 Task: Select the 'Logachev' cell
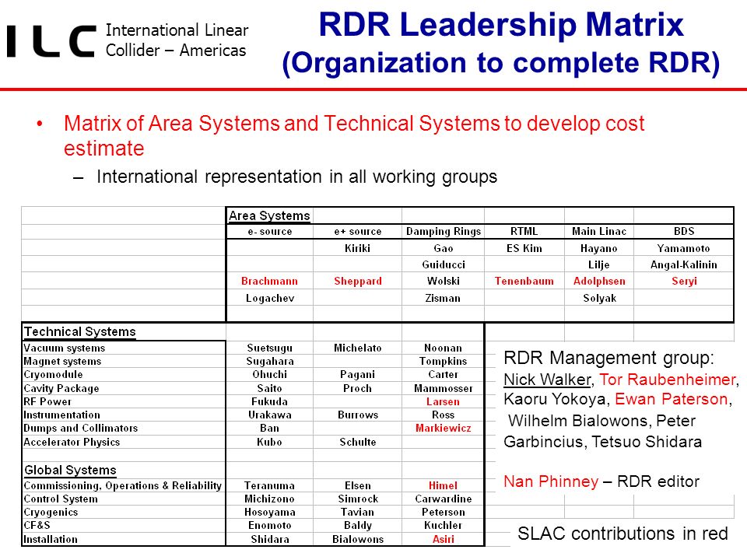tap(270, 298)
